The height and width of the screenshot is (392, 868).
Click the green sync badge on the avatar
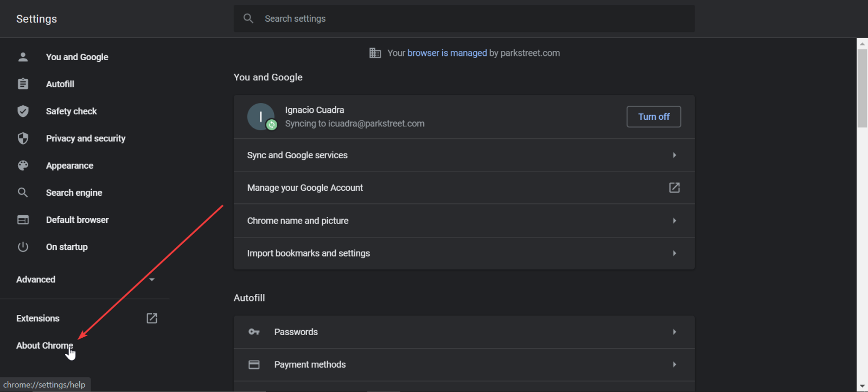click(x=271, y=125)
